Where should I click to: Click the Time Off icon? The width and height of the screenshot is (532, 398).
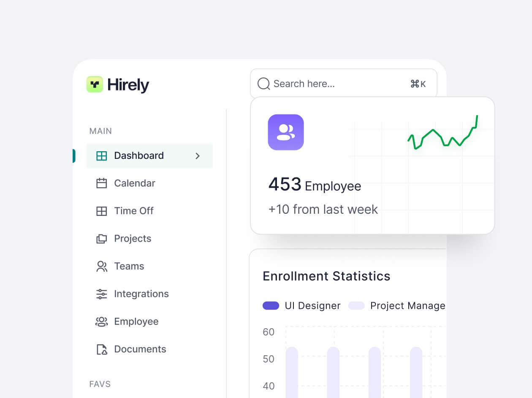click(101, 211)
